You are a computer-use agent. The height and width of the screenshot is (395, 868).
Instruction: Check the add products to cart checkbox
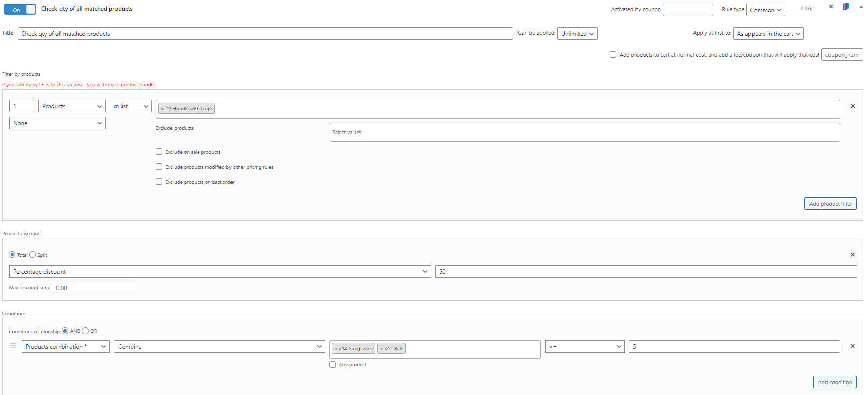click(613, 55)
